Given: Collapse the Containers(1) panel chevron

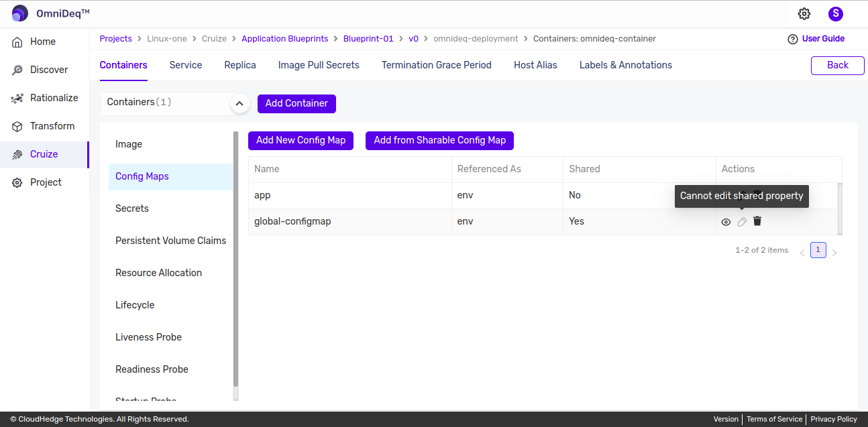Looking at the screenshot, I should point(239,104).
